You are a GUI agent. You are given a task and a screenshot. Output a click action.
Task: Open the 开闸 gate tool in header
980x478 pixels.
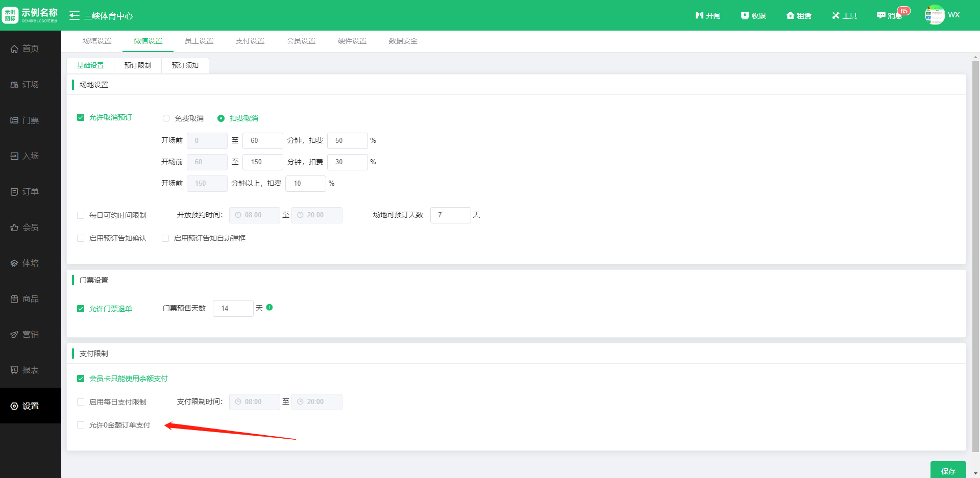click(708, 16)
